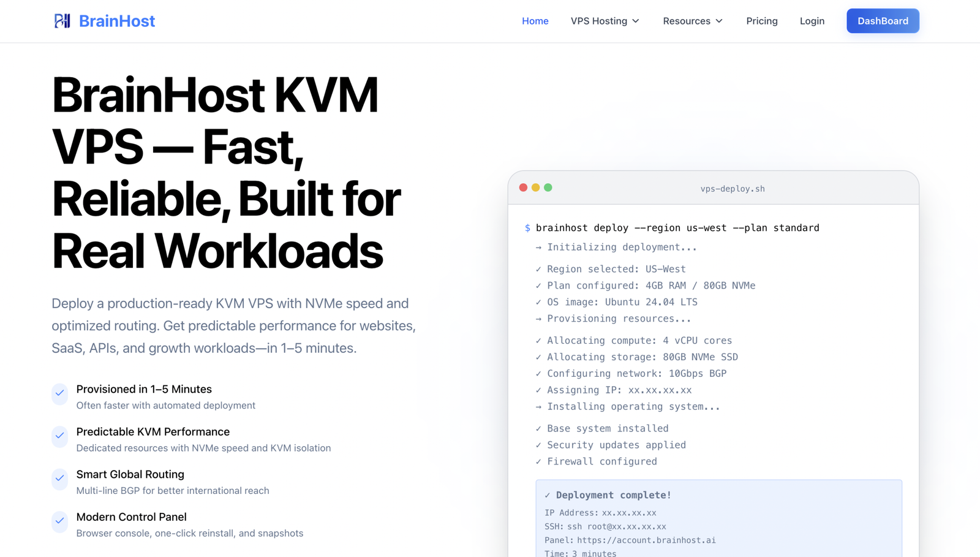The height and width of the screenshot is (557, 980).
Task: Click the check icon beside Predictable KVM Performance
Action: 59,436
